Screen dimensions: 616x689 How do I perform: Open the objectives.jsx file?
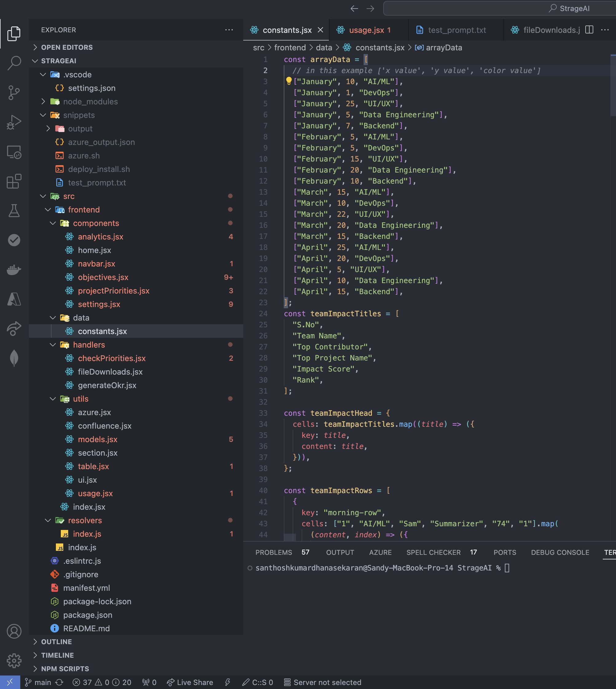[x=103, y=277]
